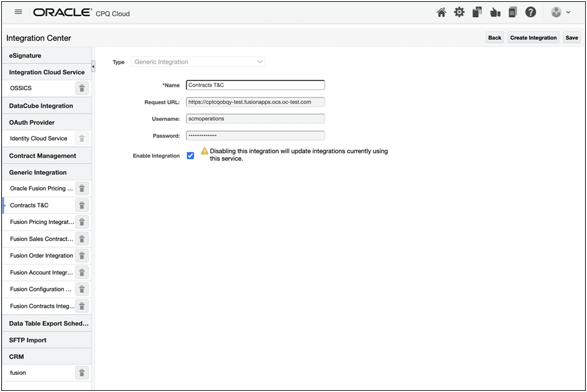Delete the Fusion Pricing Integration entry
The height and width of the screenshot is (392, 587).
click(x=82, y=222)
